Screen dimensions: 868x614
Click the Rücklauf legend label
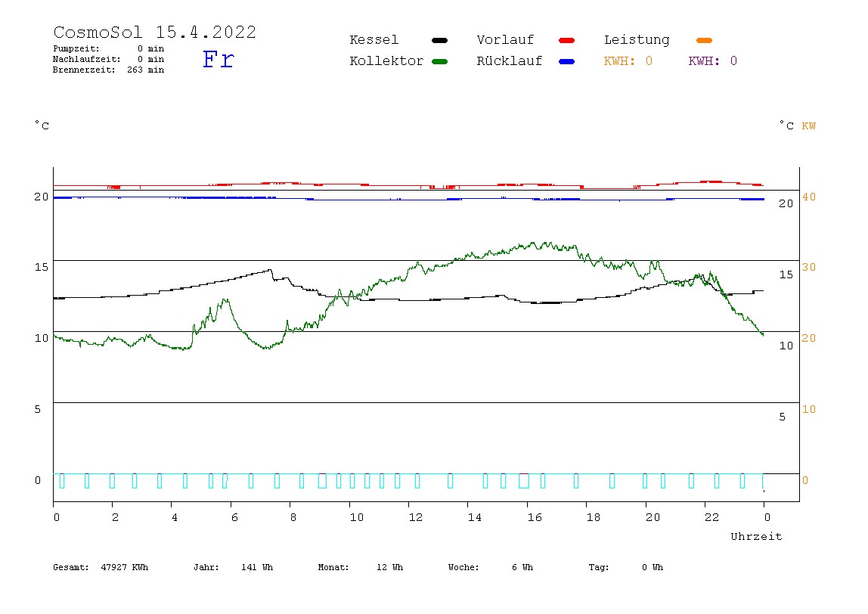coord(510,61)
